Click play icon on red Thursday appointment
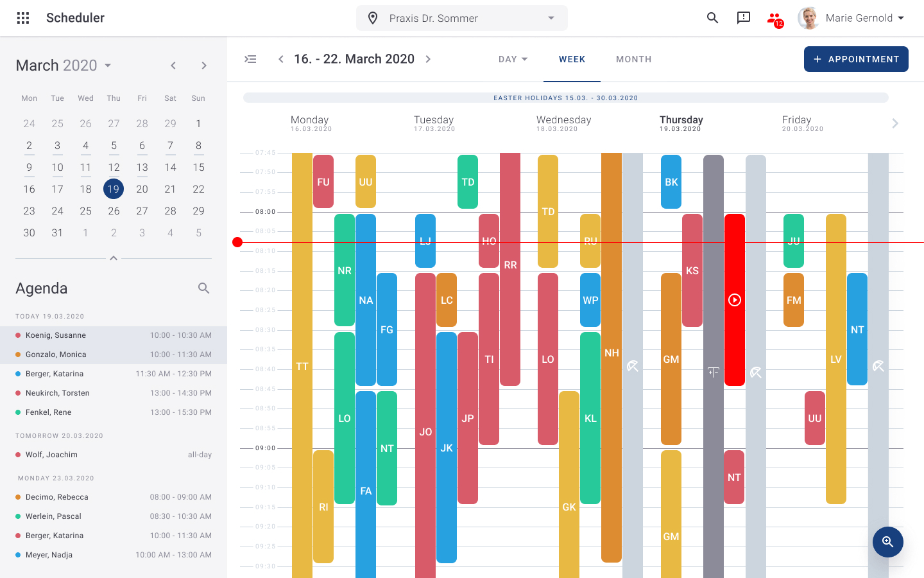The image size is (924, 578). click(x=735, y=300)
